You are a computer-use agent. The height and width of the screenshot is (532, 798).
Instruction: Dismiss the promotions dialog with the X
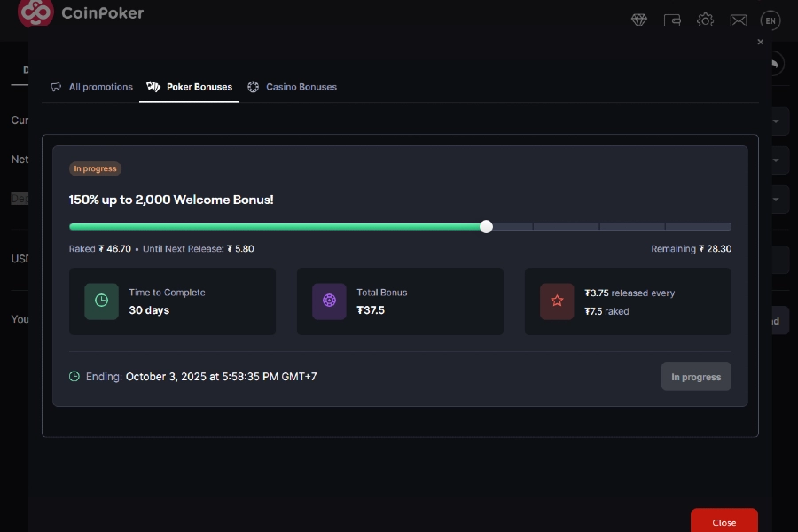coord(760,42)
